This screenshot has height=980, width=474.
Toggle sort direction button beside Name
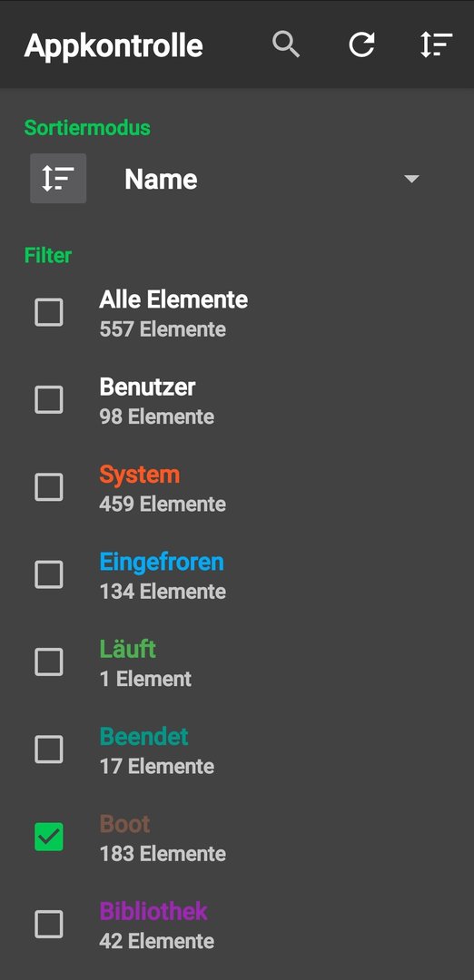[58, 178]
